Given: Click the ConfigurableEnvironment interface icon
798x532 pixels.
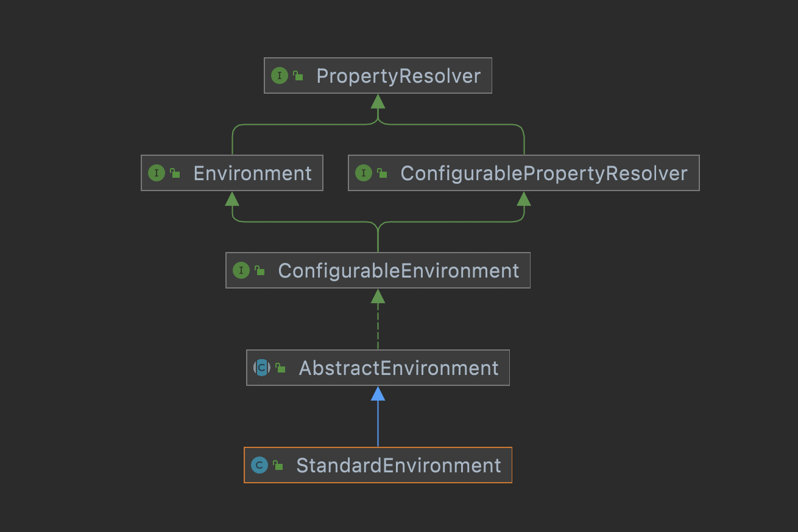Looking at the screenshot, I should coord(241,271).
